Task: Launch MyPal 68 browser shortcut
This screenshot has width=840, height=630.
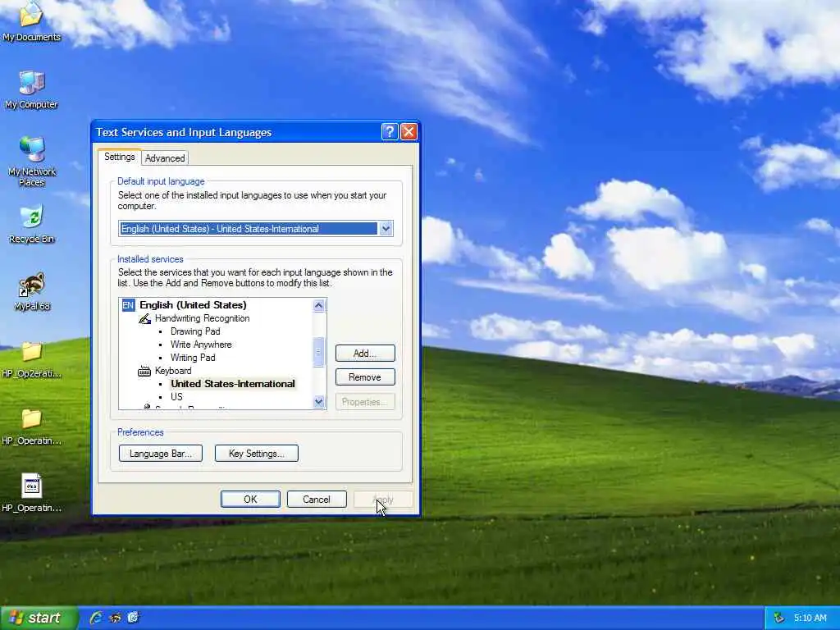Action: tap(32, 292)
